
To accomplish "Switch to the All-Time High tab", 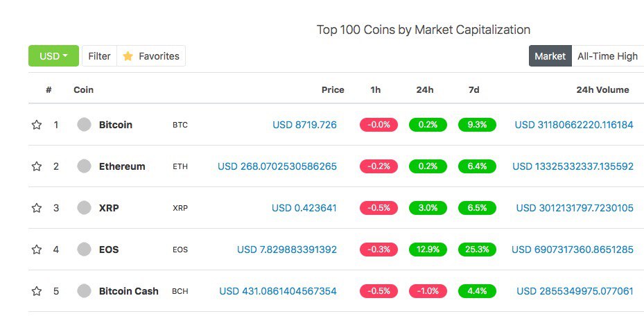I will (x=607, y=56).
